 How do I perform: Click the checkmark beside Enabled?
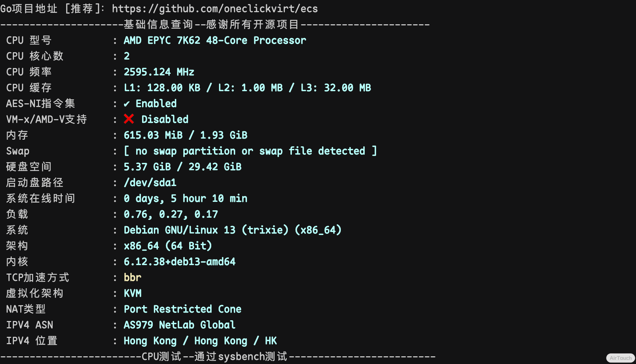(x=127, y=104)
